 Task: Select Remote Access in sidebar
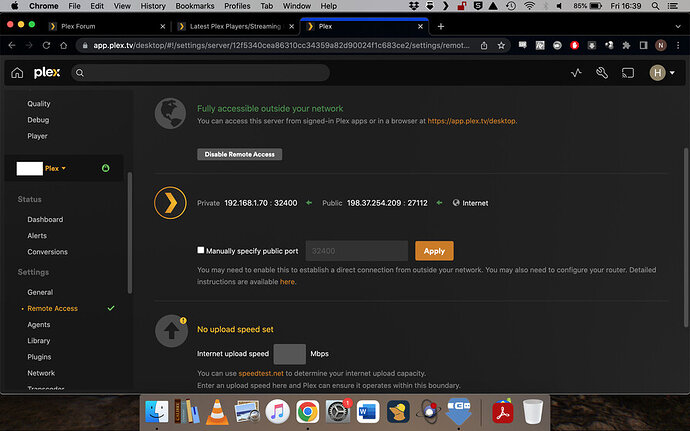coord(52,309)
